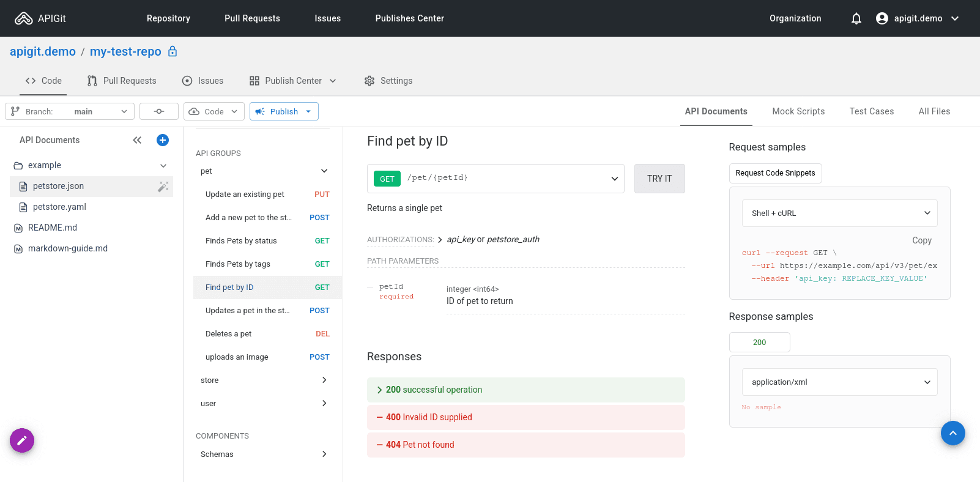Collapse the API Documents sidebar panel

(x=137, y=140)
